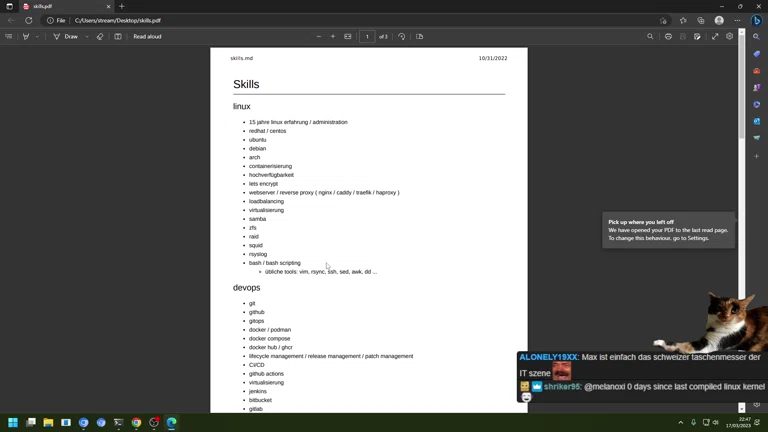The width and height of the screenshot is (768, 432).
Task: Expand the Highlight color dropdown arrow
Action: coord(37,37)
